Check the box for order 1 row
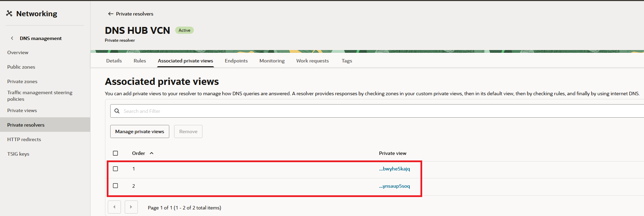 115,169
